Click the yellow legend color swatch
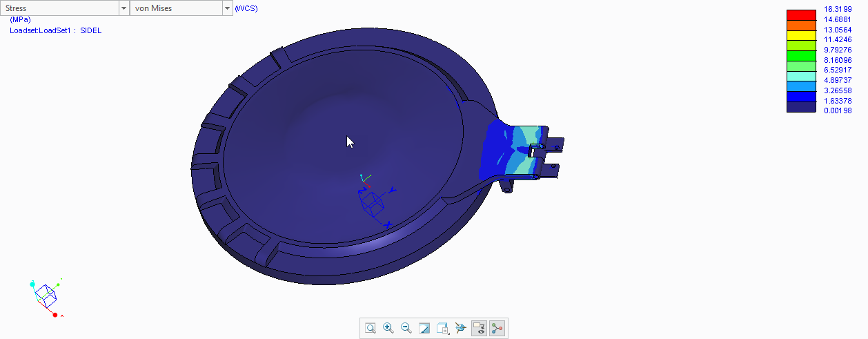The width and height of the screenshot is (868, 339). point(801,35)
